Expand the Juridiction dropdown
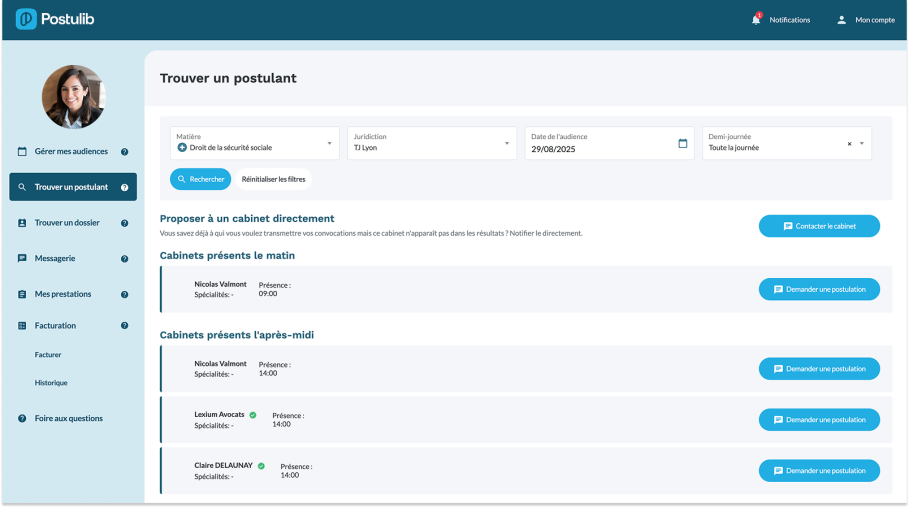 click(x=507, y=144)
